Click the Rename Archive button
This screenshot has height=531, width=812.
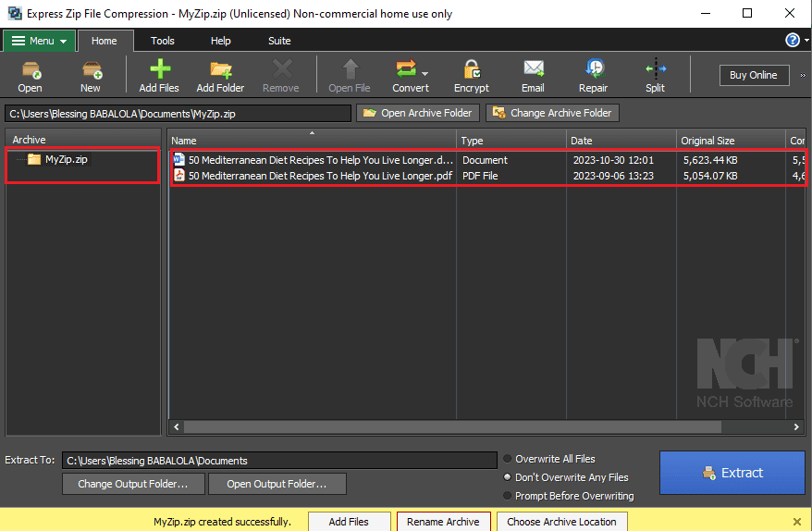[x=443, y=522]
